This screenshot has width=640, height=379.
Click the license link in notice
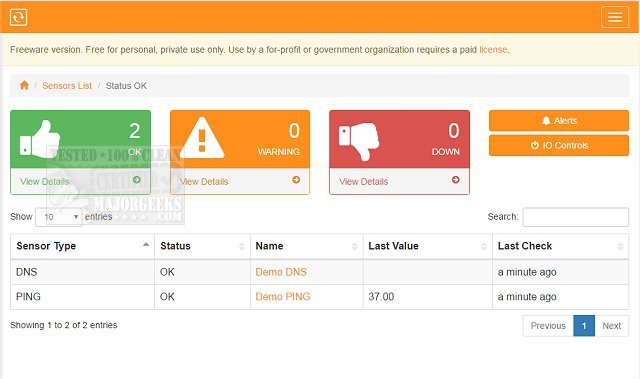[x=493, y=49]
